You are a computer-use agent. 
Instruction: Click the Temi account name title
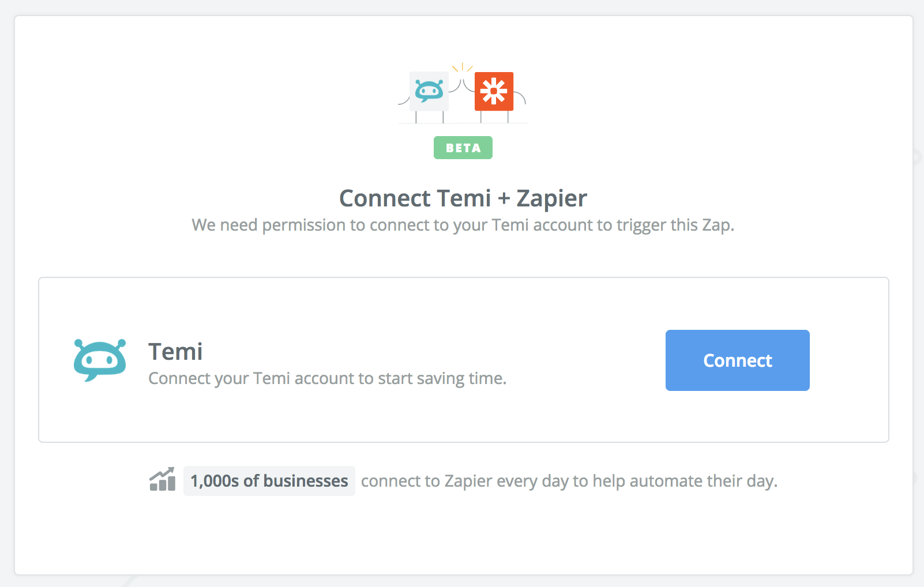coord(175,352)
